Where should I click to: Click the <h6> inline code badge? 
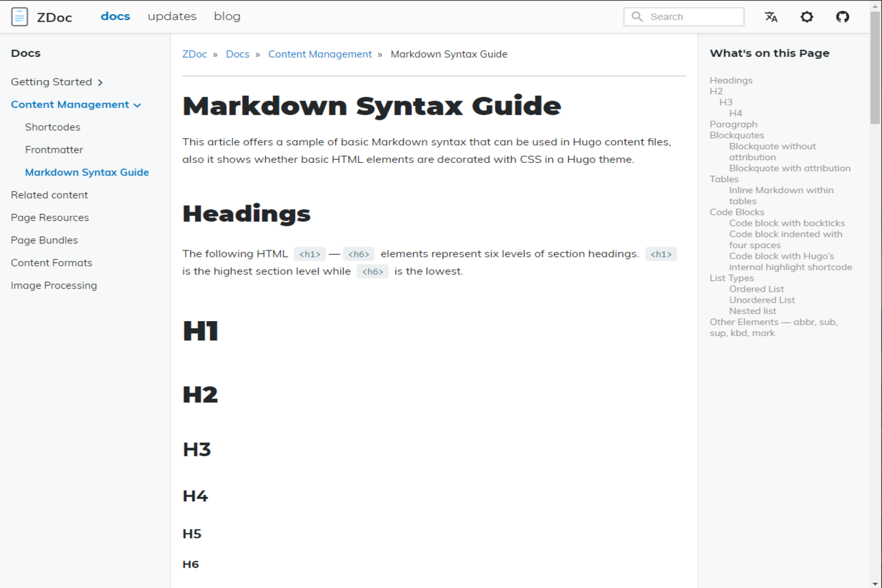[x=359, y=253]
